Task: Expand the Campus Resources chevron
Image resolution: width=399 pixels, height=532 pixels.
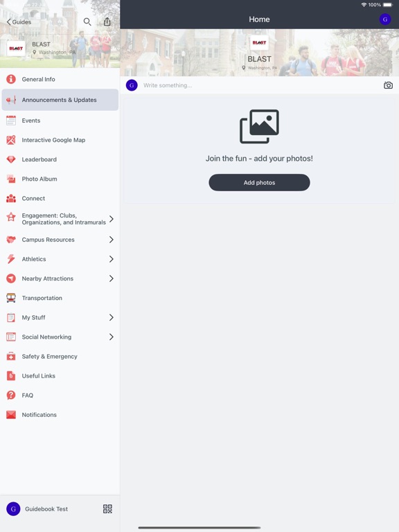Action: click(x=112, y=240)
